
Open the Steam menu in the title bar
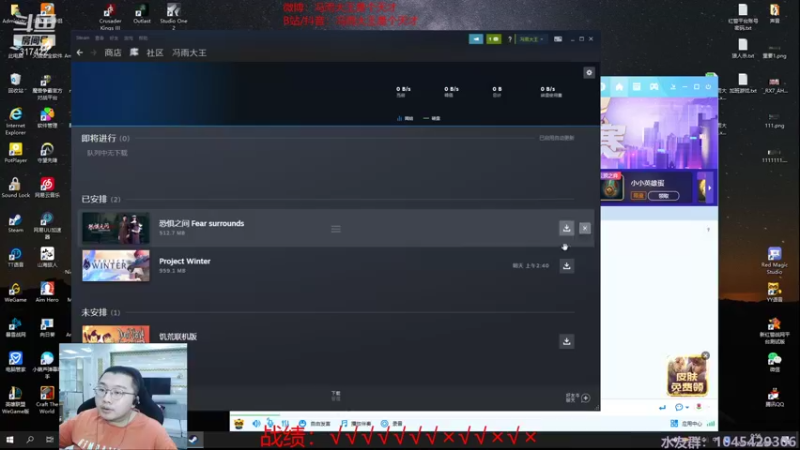83,38
